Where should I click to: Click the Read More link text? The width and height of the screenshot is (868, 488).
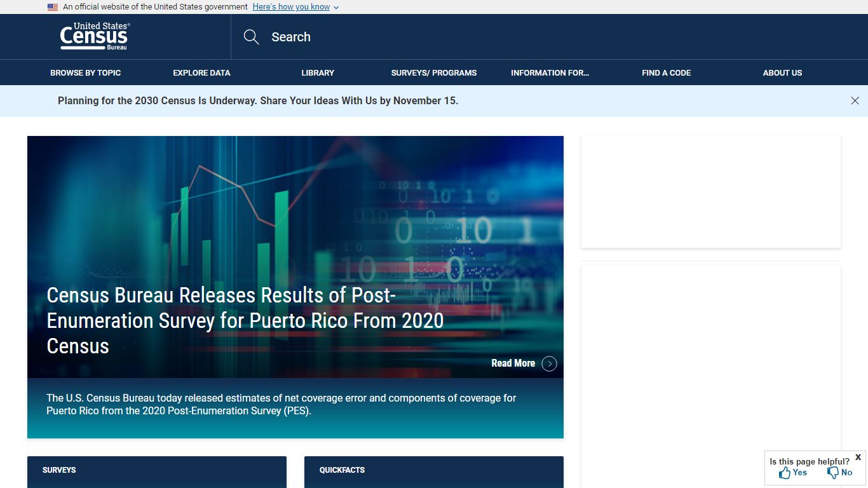(513, 363)
